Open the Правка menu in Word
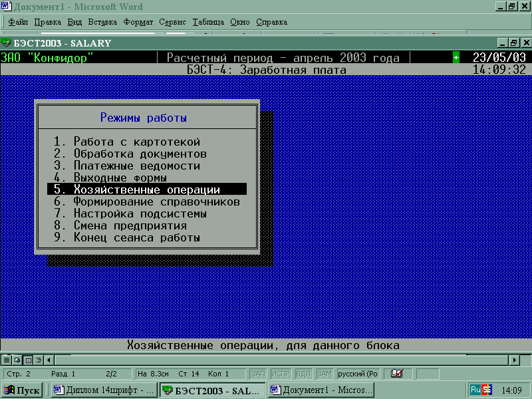The width and height of the screenshot is (532, 399). tap(47, 22)
